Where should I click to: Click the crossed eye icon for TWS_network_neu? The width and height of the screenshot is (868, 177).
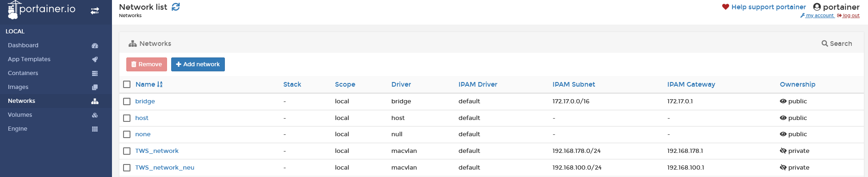[783, 167]
